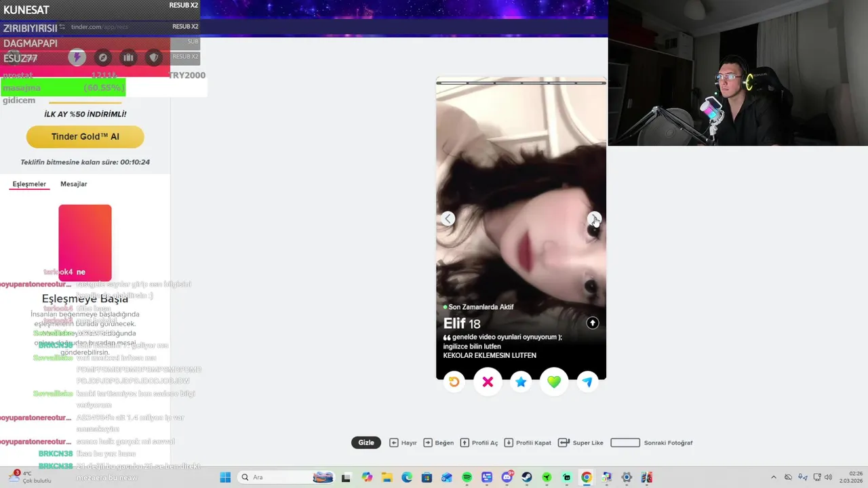Hit the blue Boost paper-plane button
868x488 pixels.
(x=587, y=382)
